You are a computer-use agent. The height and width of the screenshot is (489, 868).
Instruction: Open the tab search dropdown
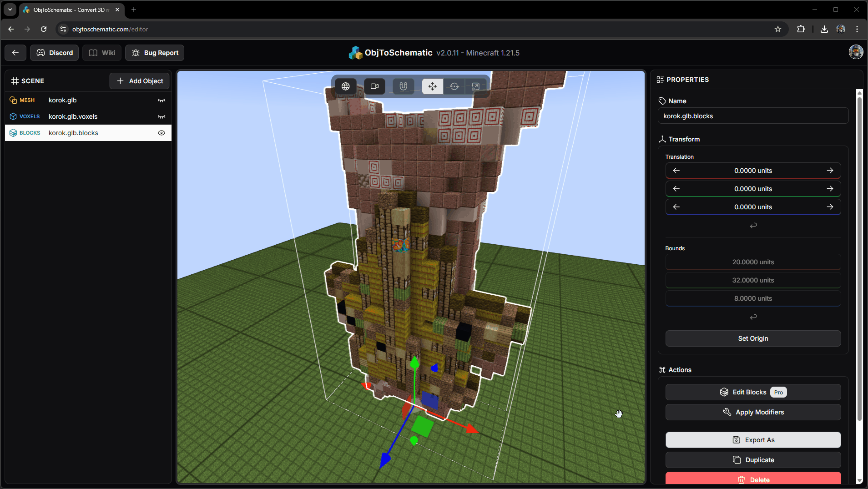tap(10, 10)
